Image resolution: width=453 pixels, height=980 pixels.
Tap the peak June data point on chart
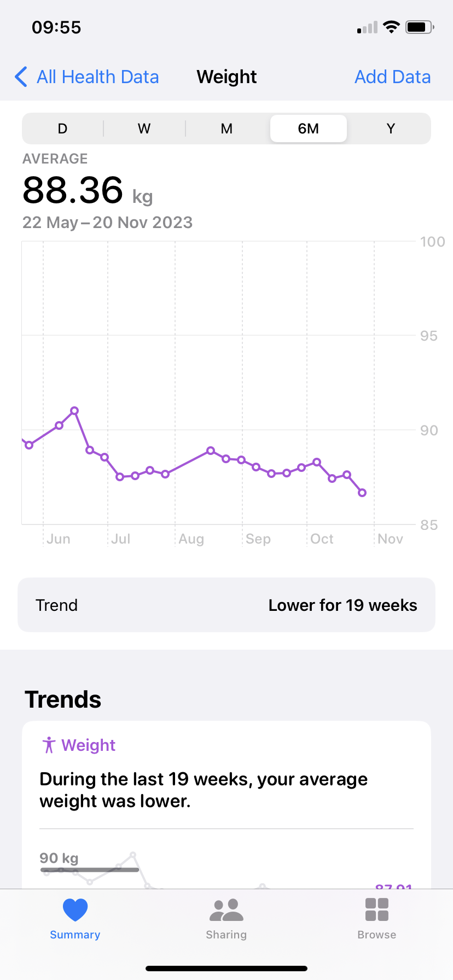[x=74, y=411]
